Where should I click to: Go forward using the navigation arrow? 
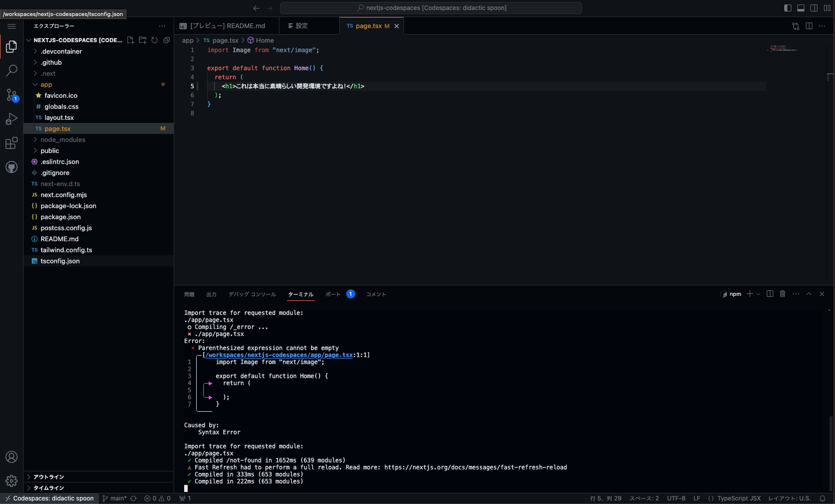pyautogui.click(x=269, y=8)
